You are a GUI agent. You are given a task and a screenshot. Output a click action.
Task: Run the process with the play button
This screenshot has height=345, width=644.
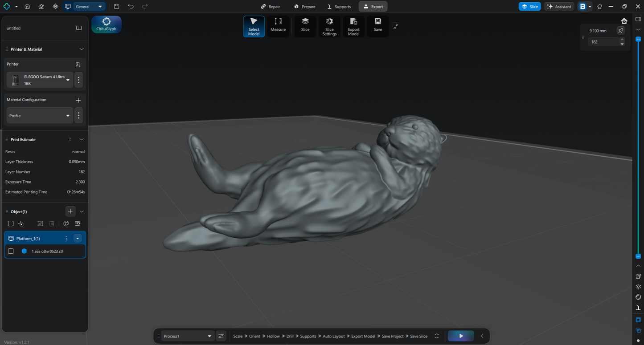tap(461, 336)
